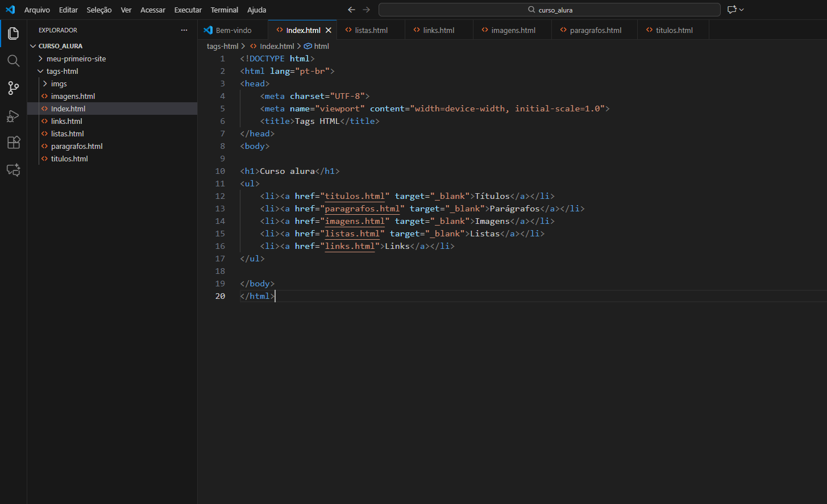Image resolution: width=827 pixels, height=504 pixels.
Task: Open the Arquivo menu
Action: coord(37,10)
